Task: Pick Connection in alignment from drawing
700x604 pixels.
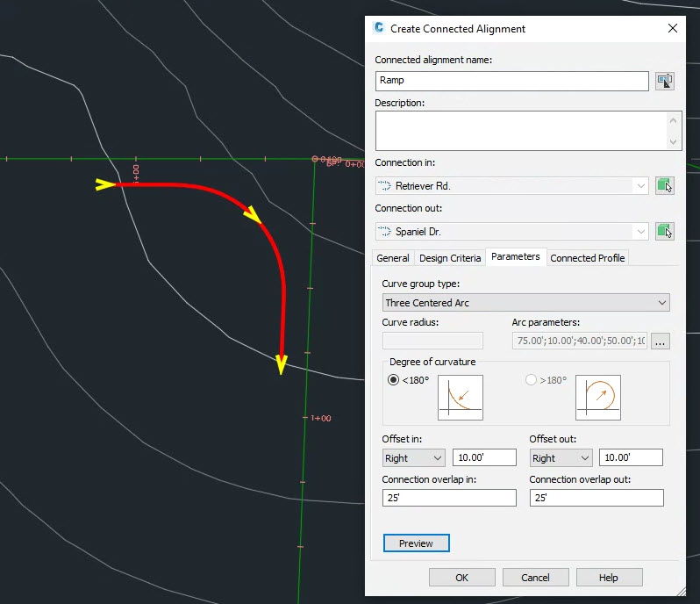Action: 664,185
